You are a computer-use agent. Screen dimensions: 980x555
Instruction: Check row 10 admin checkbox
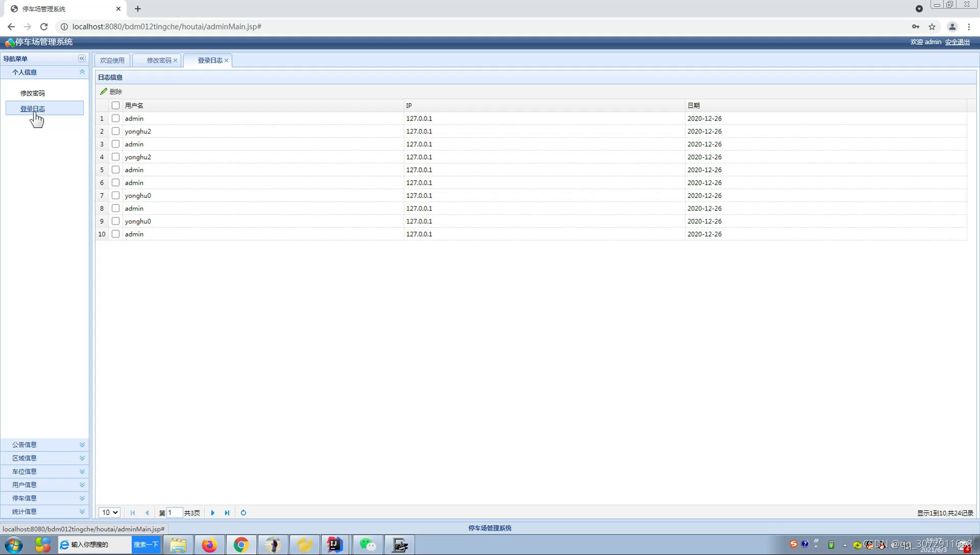116,234
